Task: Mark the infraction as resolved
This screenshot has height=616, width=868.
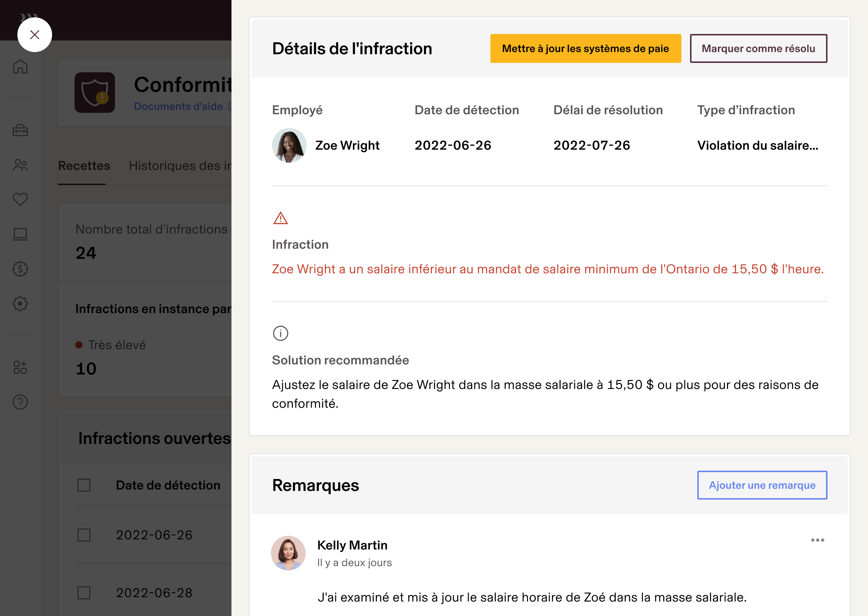Action: coord(758,48)
